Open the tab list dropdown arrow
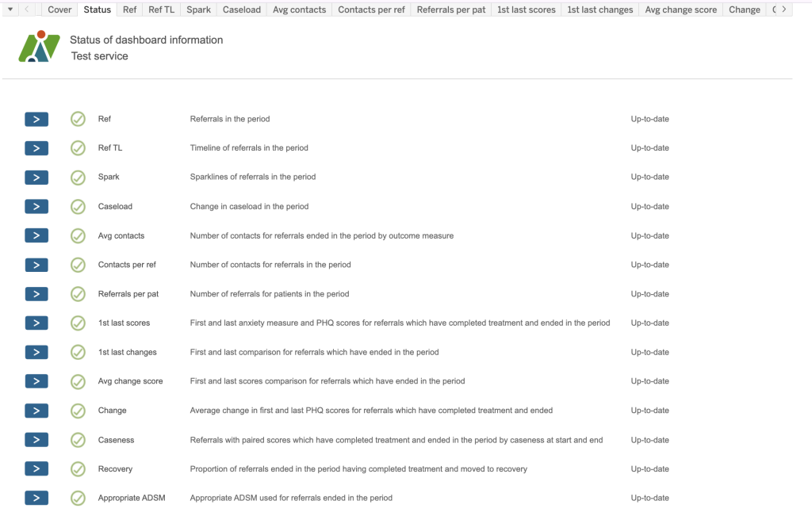 (x=10, y=10)
